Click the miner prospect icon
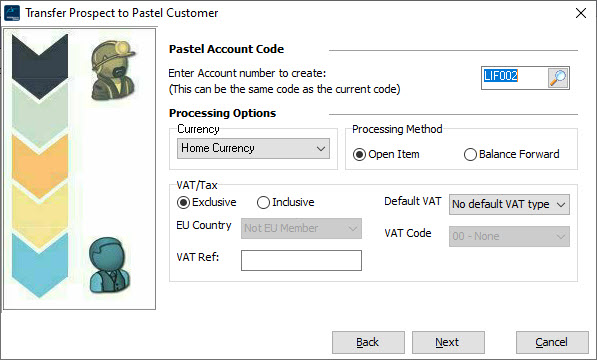597x360 pixels. [x=113, y=71]
